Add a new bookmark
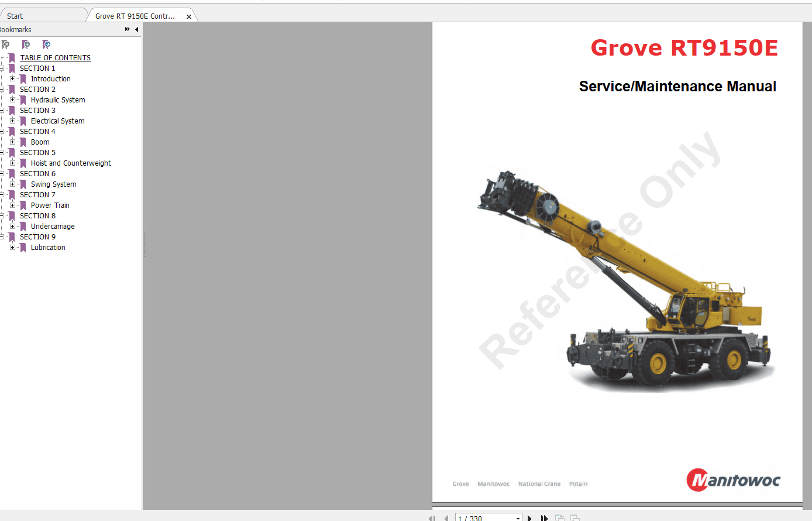Screen dimensions: 812x521 click(26, 44)
